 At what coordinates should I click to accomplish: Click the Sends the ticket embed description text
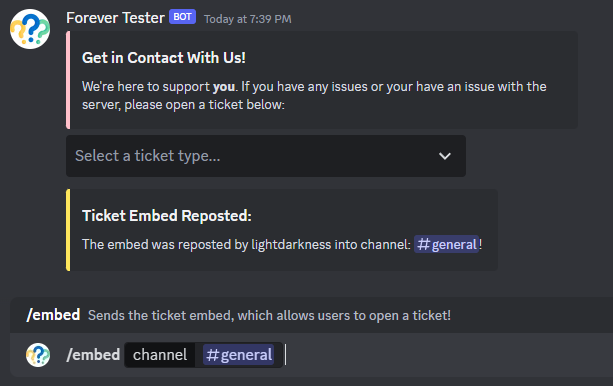click(269, 315)
